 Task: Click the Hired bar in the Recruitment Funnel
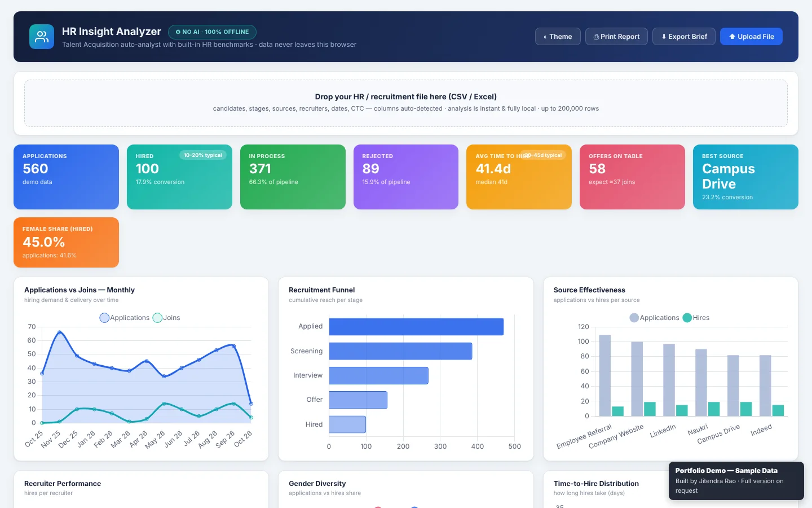point(347,424)
